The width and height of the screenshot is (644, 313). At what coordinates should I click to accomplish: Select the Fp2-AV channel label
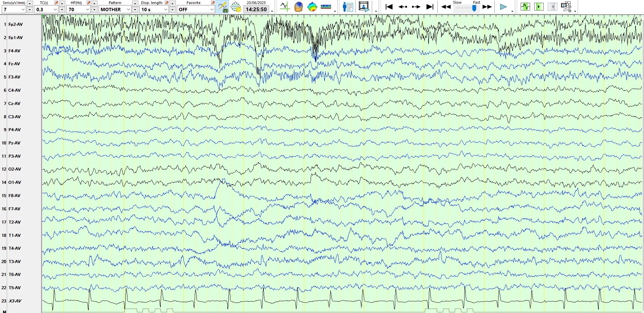tap(16, 24)
